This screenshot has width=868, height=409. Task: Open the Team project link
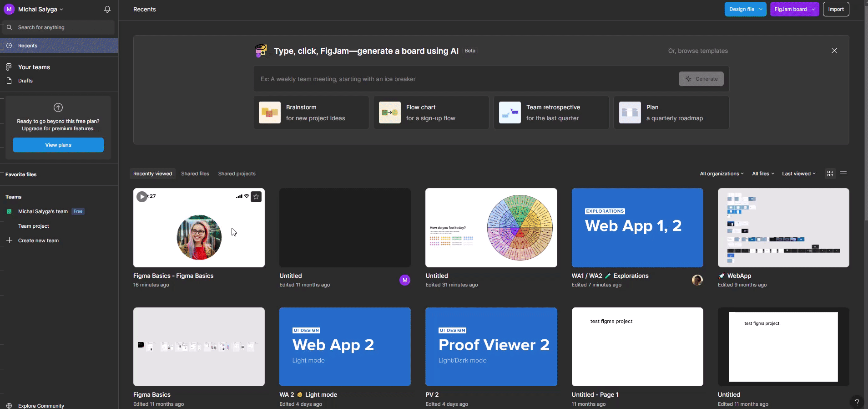[34, 226]
